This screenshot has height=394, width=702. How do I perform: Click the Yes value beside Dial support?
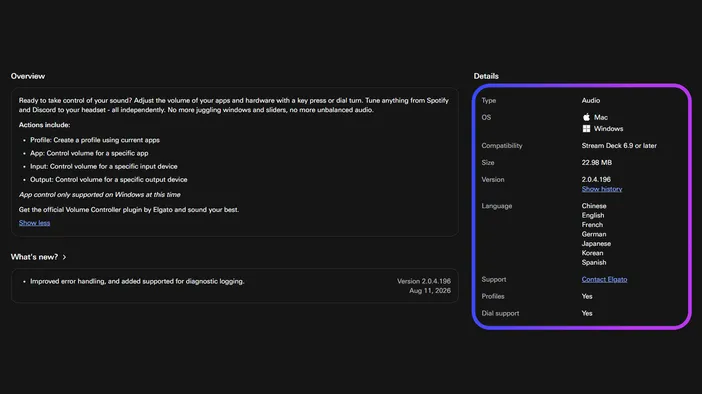click(x=587, y=313)
